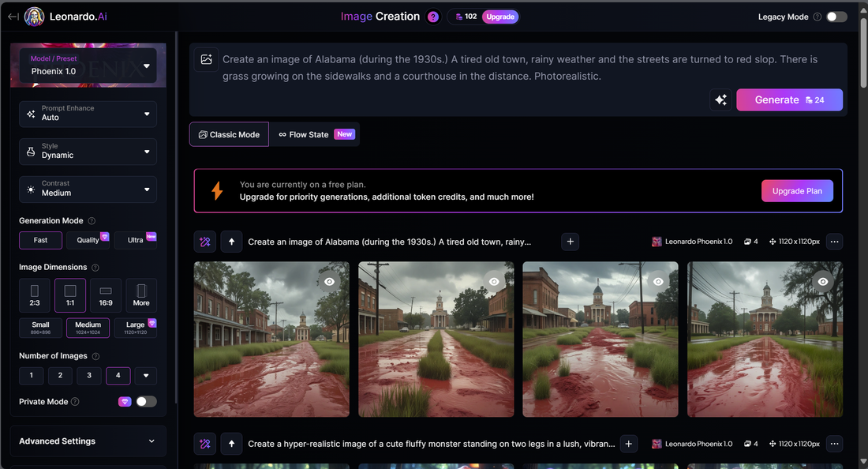Image resolution: width=868 pixels, height=469 pixels.
Task: Select the Classic Mode tab
Action: 229,134
